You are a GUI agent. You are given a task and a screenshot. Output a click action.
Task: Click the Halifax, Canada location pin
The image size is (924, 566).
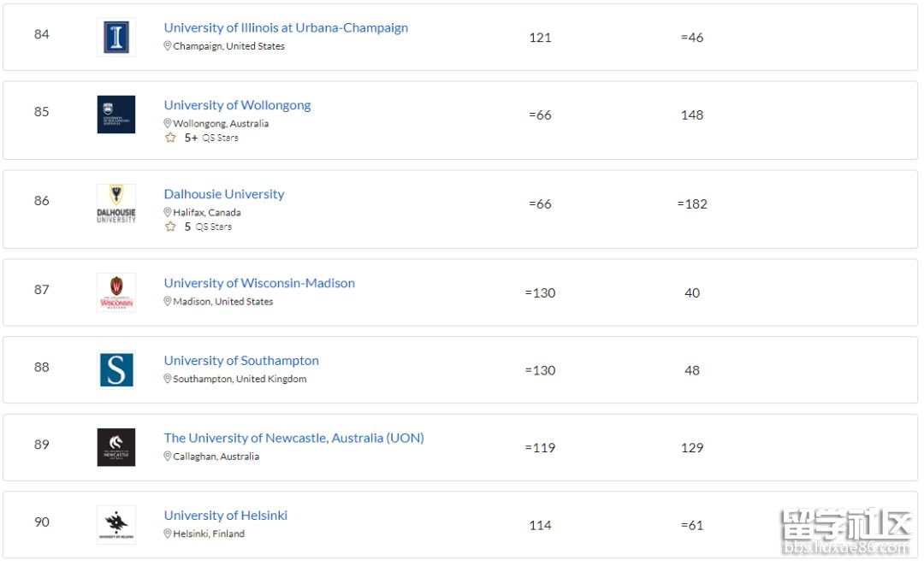[x=168, y=212]
